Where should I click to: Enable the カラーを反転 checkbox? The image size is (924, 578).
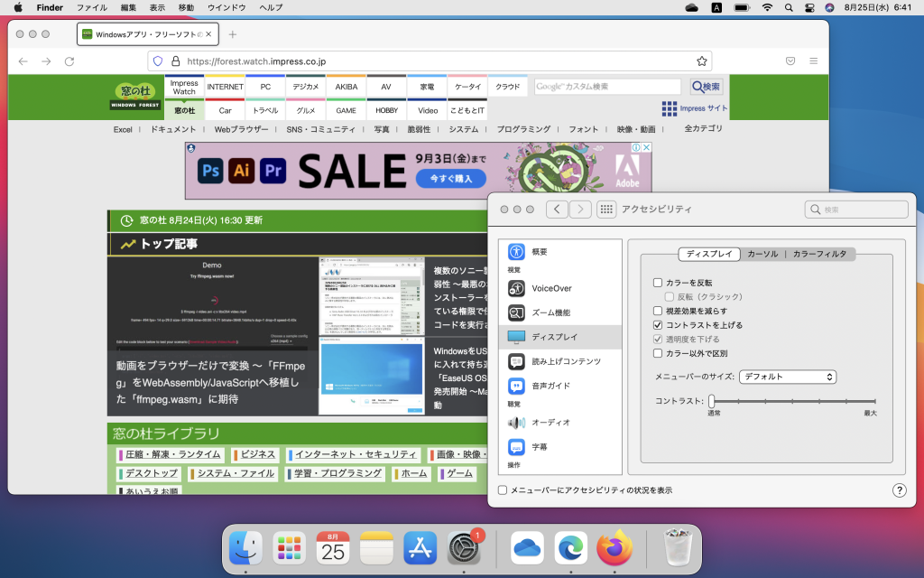[x=659, y=281]
